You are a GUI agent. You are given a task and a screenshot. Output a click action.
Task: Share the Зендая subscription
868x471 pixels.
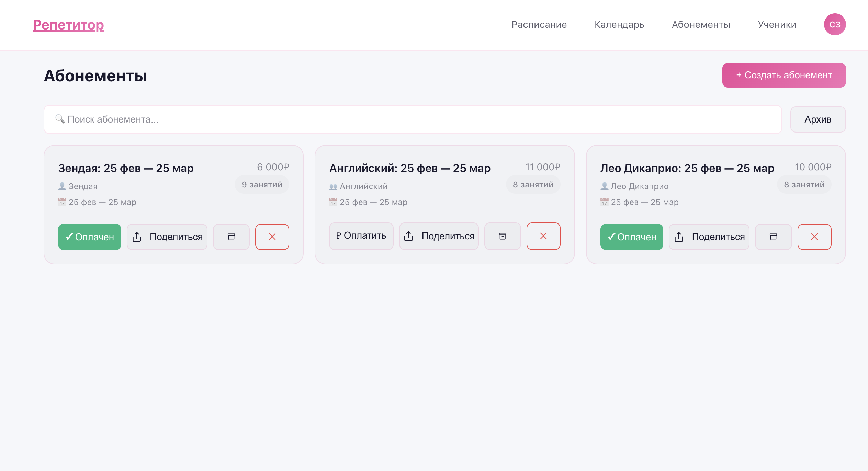(x=167, y=237)
